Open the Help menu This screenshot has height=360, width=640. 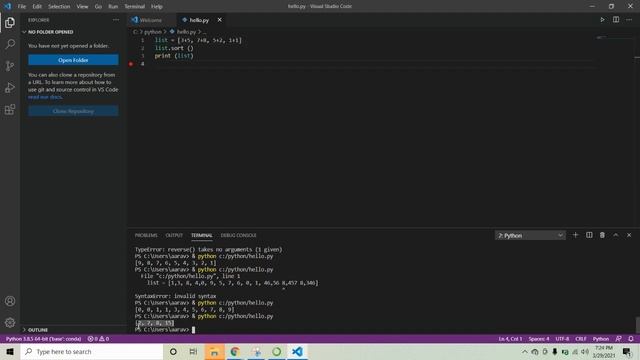(157, 7)
